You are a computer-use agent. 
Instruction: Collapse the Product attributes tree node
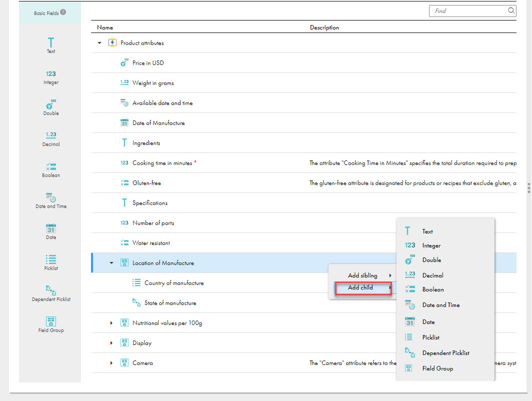[x=99, y=42]
